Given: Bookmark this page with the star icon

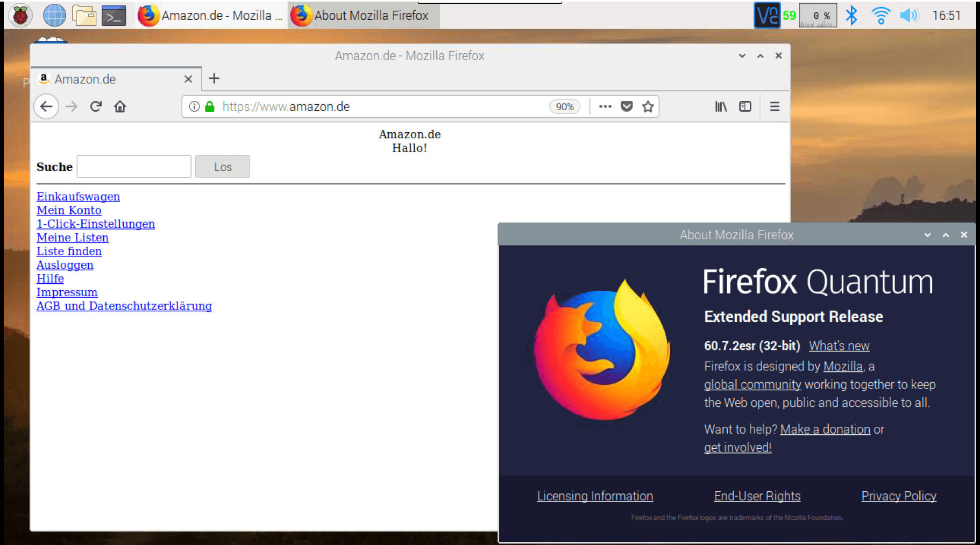Looking at the screenshot, I should click(648, 106).
